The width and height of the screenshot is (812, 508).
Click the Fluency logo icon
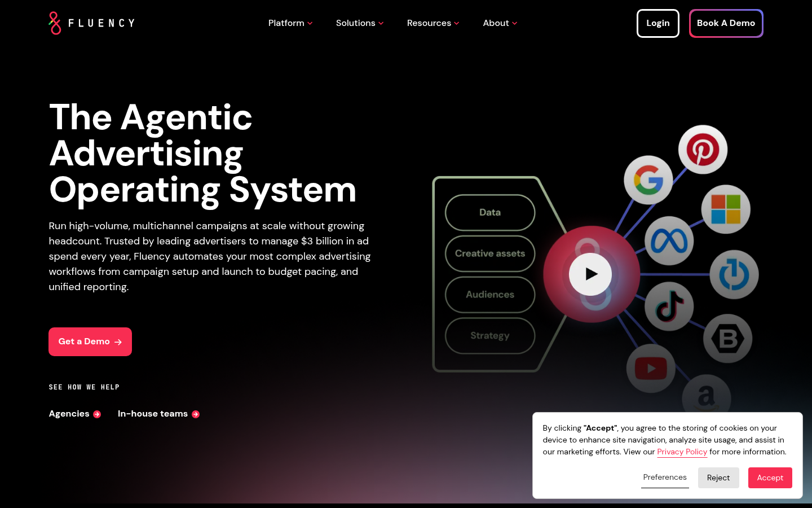(55, 23)
